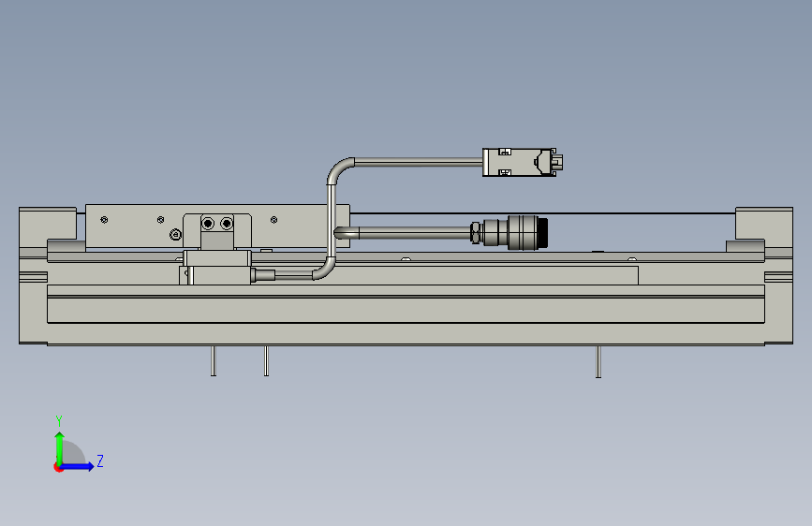Select the curved cable's vertical section
The width and height of the screenshot is (812, 526).
(332, 220)
